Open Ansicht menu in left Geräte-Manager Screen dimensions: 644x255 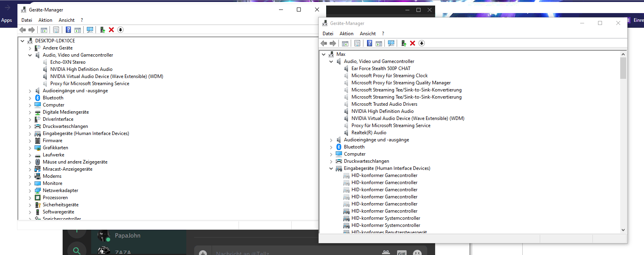(67, 20)
